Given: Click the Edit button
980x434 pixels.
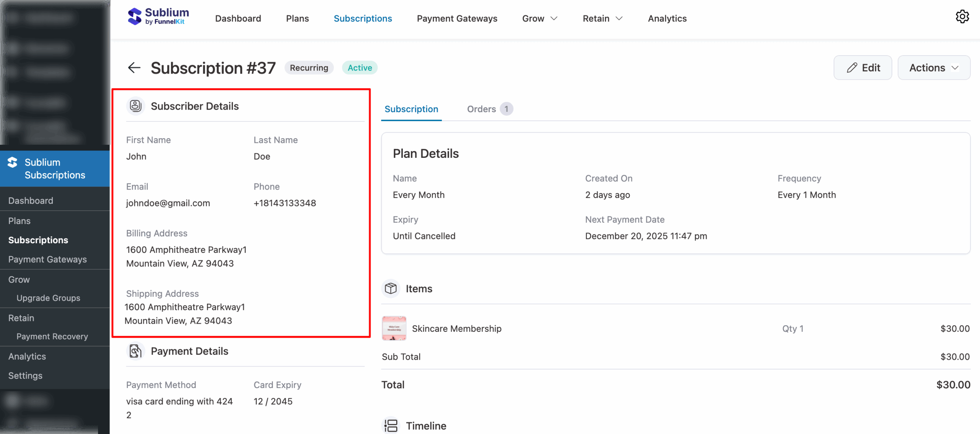Looking at the screenshot, I should pyautogui.click(x=862, y=67).
